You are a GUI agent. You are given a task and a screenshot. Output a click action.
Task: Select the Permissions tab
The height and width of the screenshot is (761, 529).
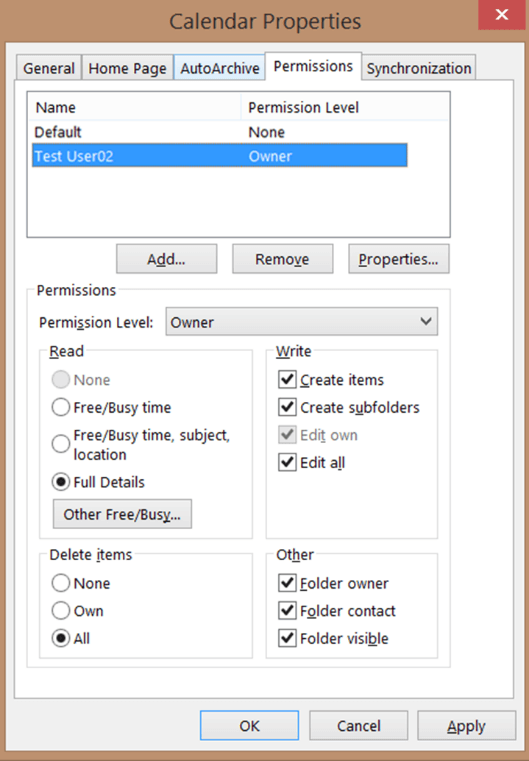[313, 66]
